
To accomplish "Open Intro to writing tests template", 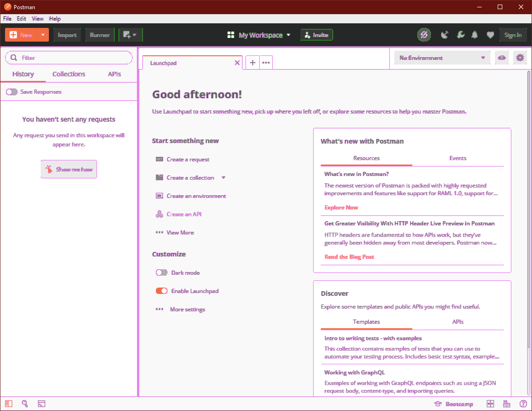I will 373,338.
